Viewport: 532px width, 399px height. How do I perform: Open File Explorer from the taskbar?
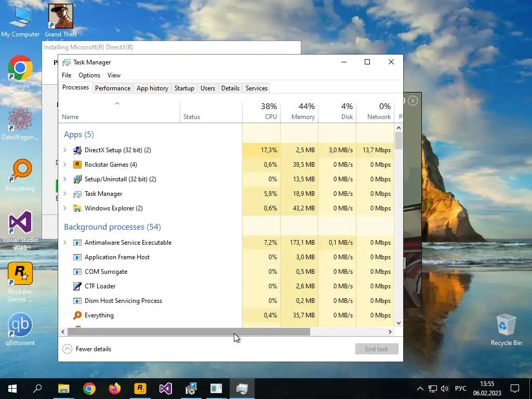(63, 389)
